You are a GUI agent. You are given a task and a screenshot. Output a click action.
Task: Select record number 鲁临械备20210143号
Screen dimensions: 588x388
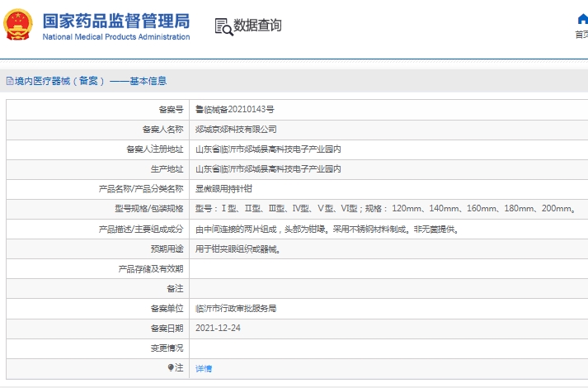[235, 109]
